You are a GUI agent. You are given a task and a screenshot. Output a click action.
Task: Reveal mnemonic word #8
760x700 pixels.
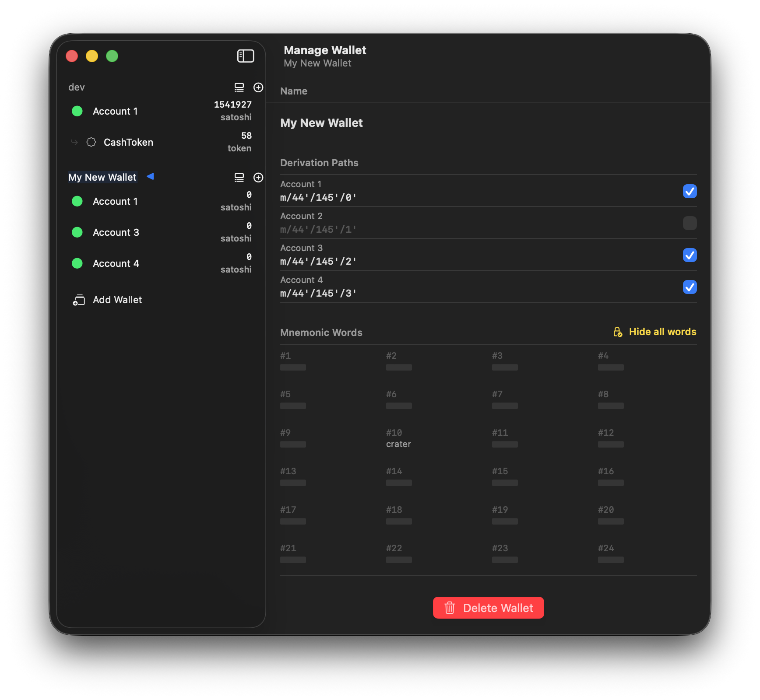(x=611, y=406)
